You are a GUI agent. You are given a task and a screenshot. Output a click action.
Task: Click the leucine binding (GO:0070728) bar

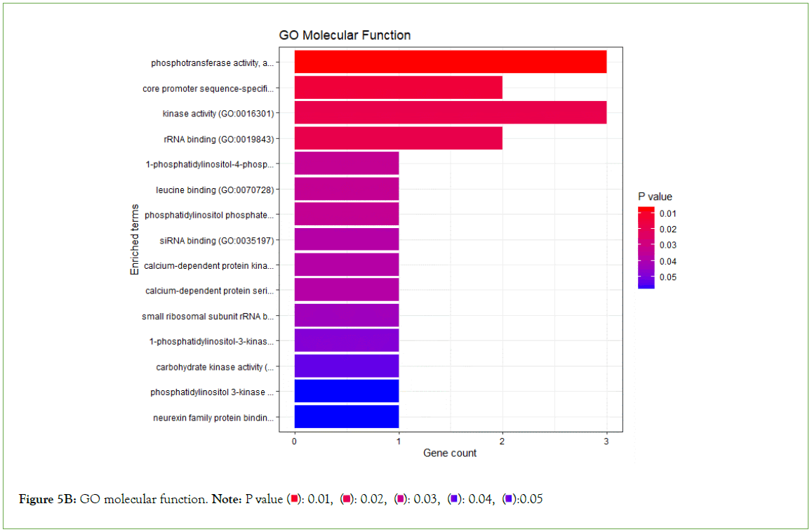pos(347,189)
